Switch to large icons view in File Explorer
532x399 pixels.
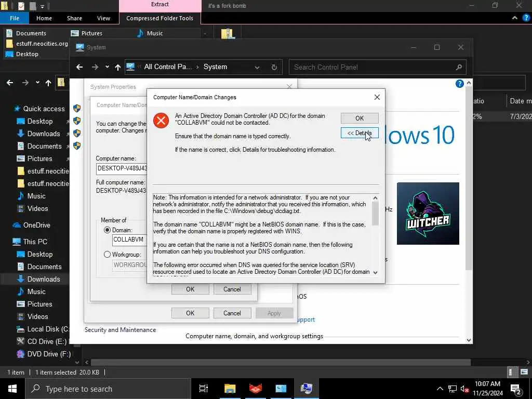point(524,372)
